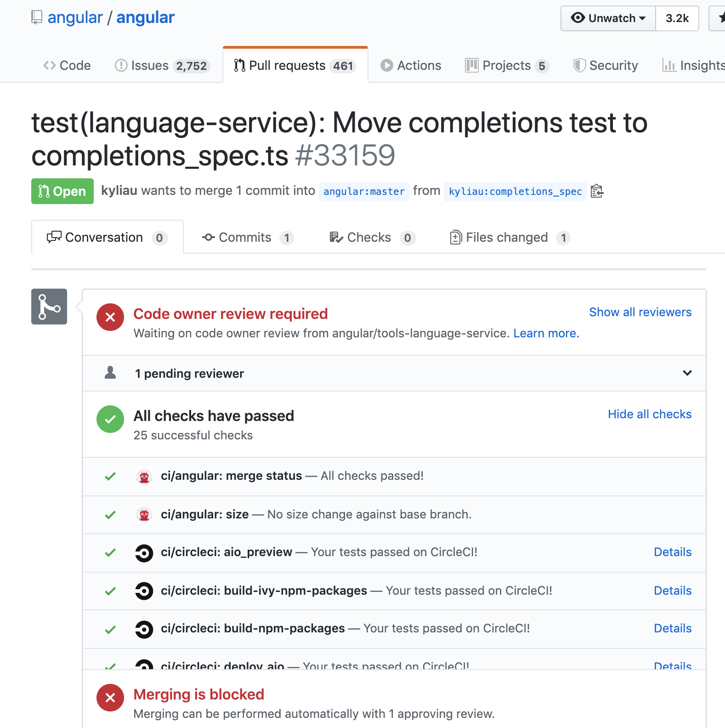Open the Unwatch dropdown button
The height and width of the screenshot is (728, 725).
pyautogui.click(x=608, y=18)
